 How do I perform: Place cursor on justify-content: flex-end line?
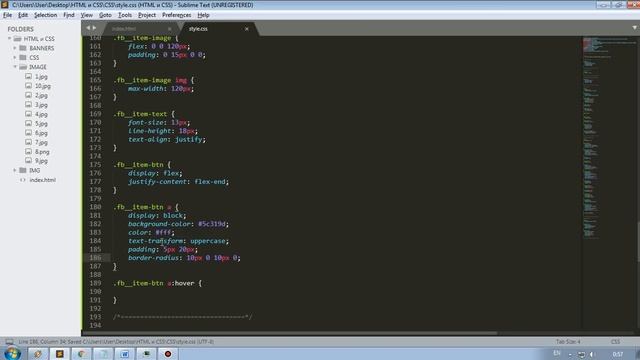(x=178, y=182)
